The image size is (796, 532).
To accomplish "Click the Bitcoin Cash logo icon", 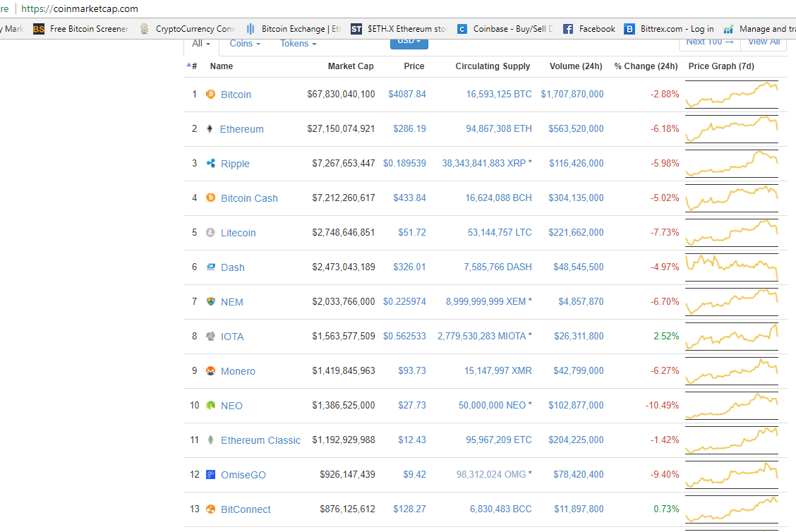I will click(x=210, y=198).
